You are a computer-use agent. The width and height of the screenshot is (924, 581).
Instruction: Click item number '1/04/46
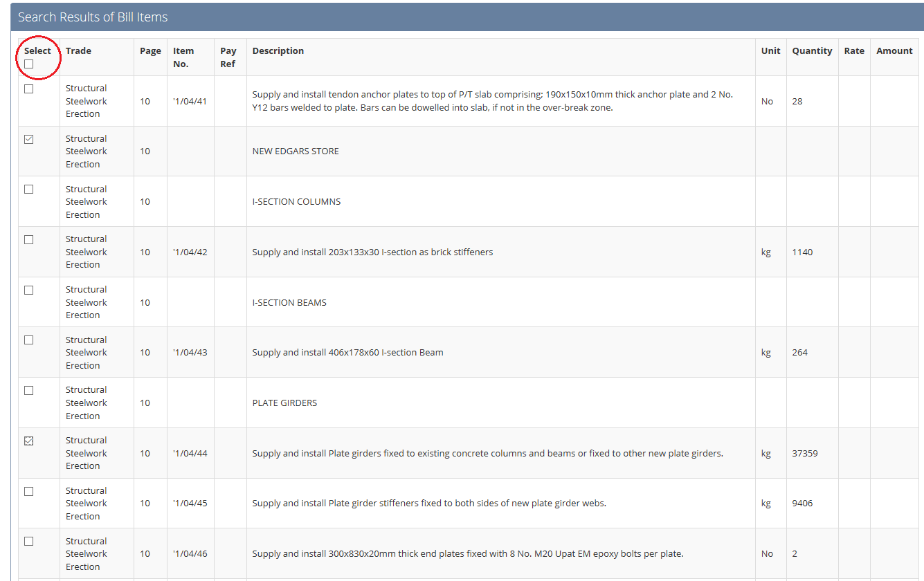coord(190,553)
